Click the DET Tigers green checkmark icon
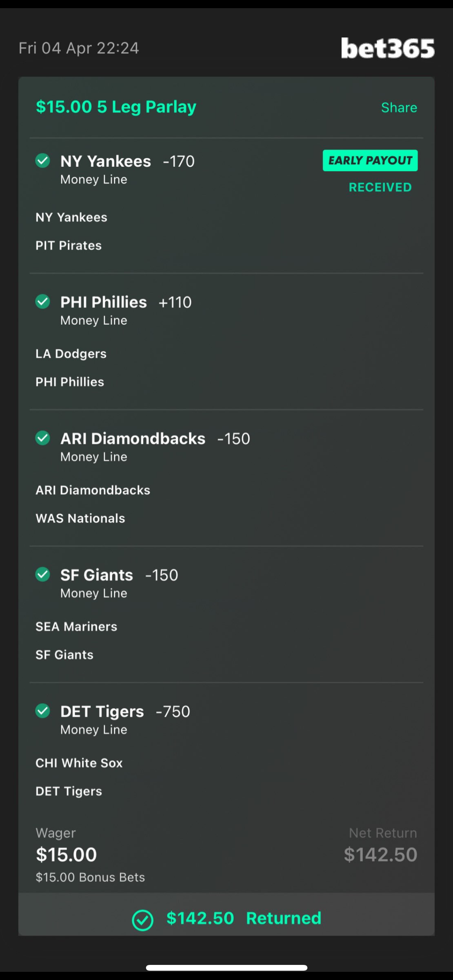The width and height of the screenshot is (453, 980). click(x=43, y=711)
